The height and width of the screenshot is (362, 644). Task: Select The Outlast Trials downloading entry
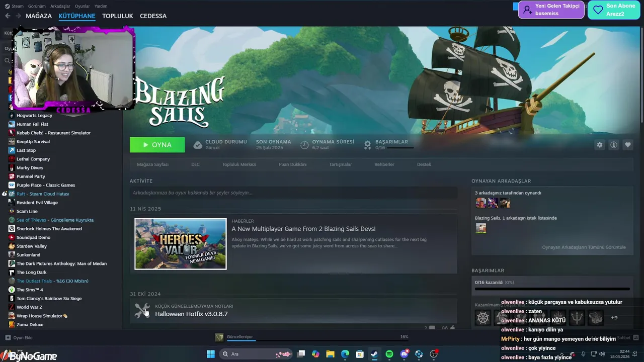[52, 281]
